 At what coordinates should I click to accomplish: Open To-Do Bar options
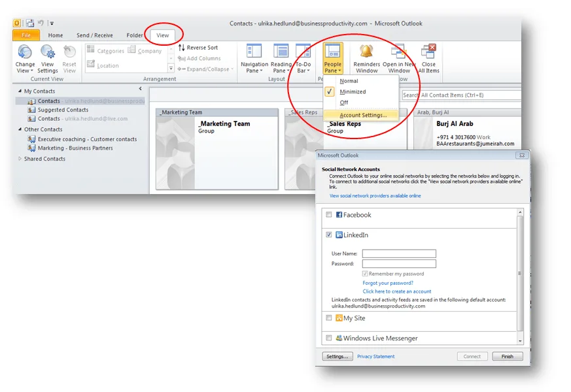pos(303,59)
